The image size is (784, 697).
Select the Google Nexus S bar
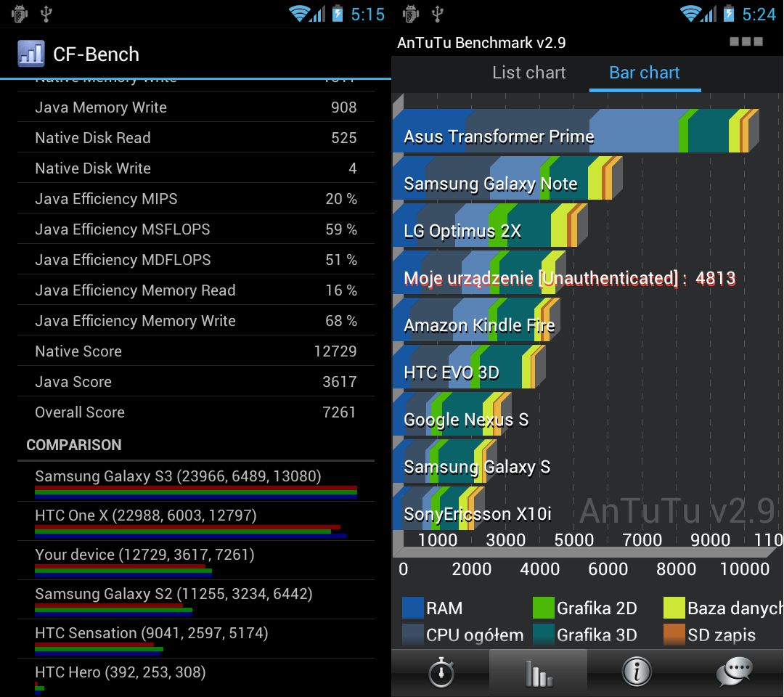[x=452, y=414]
